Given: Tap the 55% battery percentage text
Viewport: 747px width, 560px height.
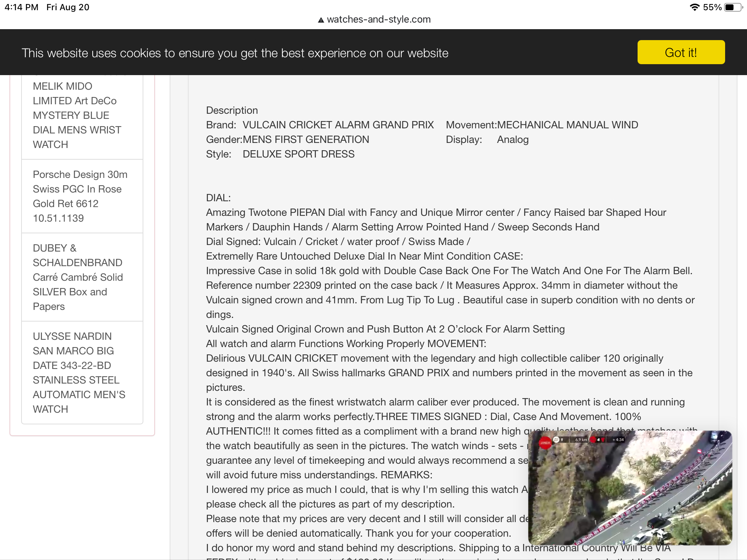Looking at the screenshot, I should (x=712, y=7).
